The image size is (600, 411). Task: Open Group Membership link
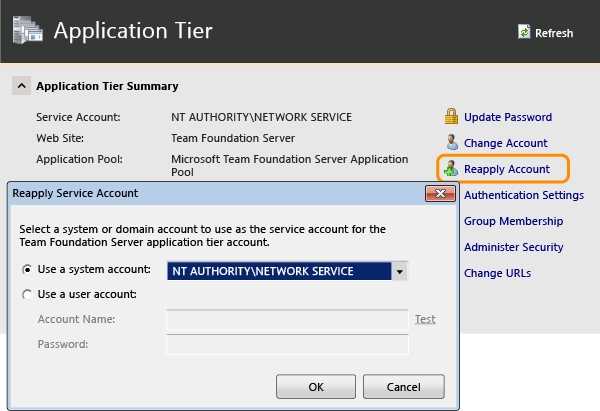click(x=513, y=221)
